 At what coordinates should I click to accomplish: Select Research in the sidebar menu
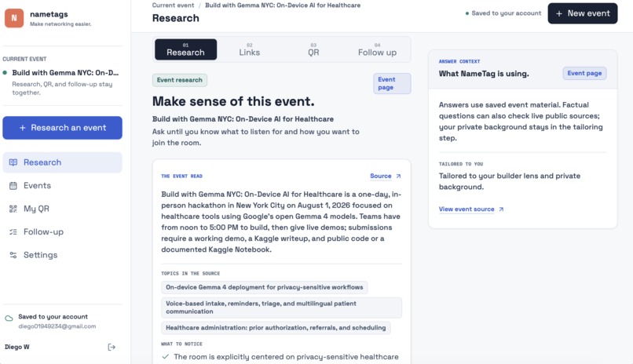click(x=62, y=162)
